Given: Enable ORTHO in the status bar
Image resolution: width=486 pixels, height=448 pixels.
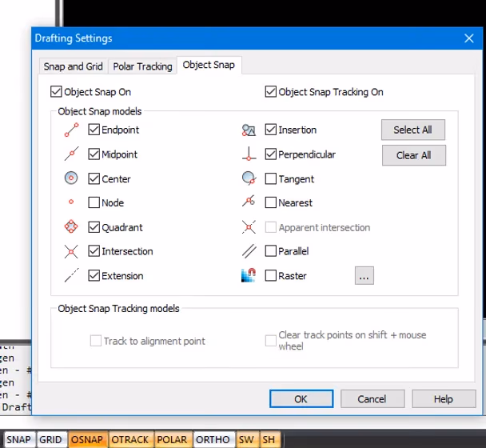Looking at the screenshot, I should pos(213,439).
